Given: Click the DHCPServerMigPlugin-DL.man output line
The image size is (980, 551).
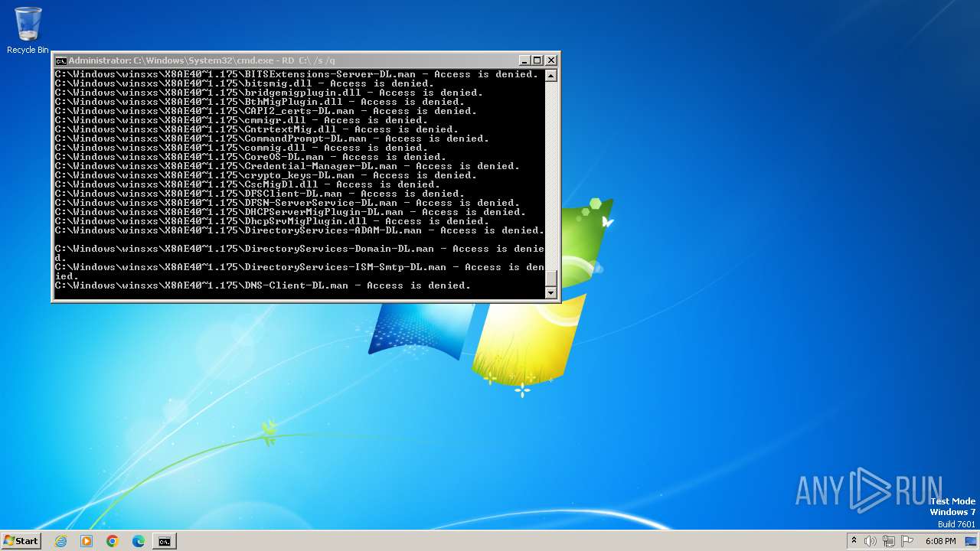Looking at the screenshot, I should coord(290,212).
